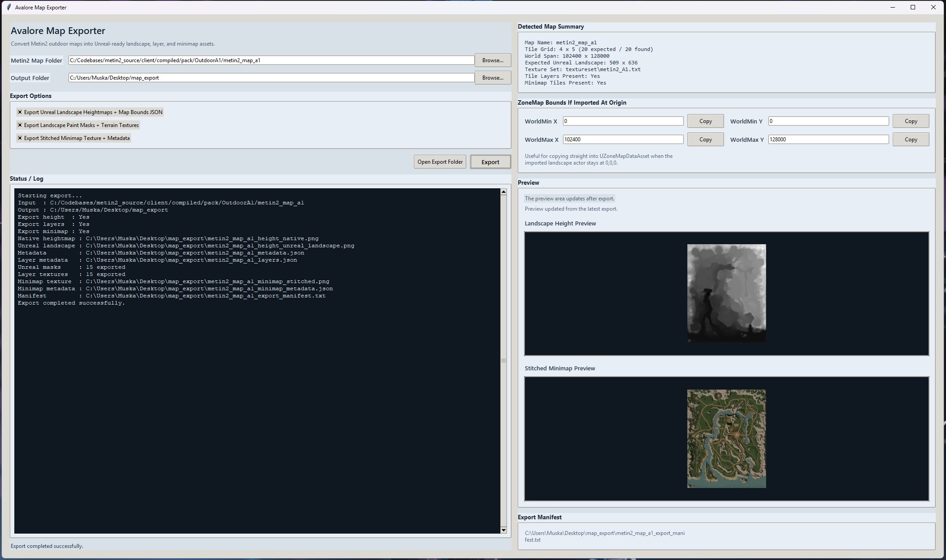
Task: Click the WorldMax X input field
Action: 623,139
